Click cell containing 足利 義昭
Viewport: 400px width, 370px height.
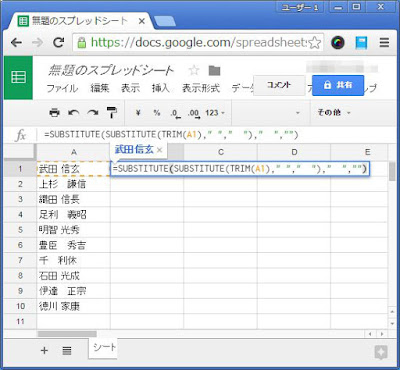74,215
